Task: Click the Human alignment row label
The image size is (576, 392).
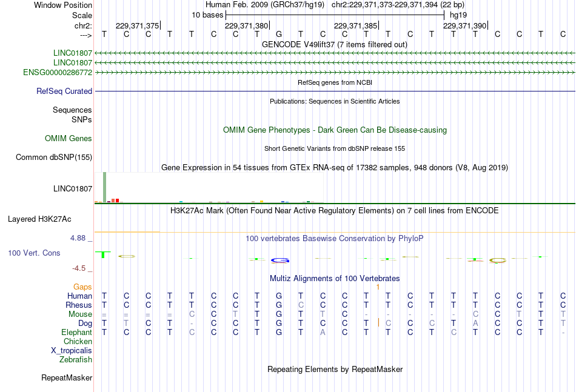Action: pyautogui.click(x=79, y=296)
